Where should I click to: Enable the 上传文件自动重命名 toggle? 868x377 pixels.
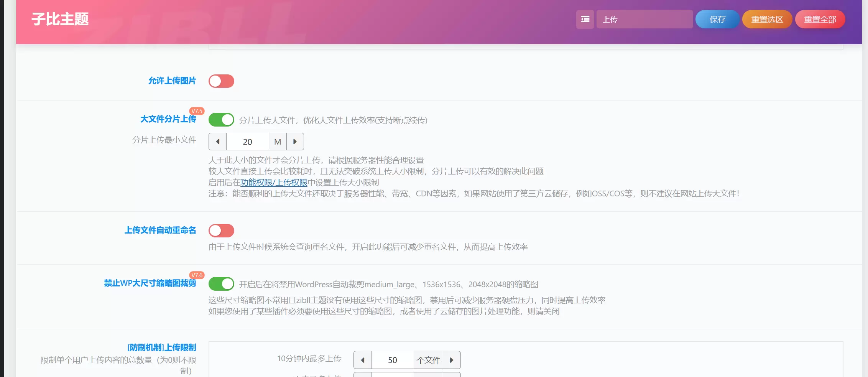click(x=221, y=230)
